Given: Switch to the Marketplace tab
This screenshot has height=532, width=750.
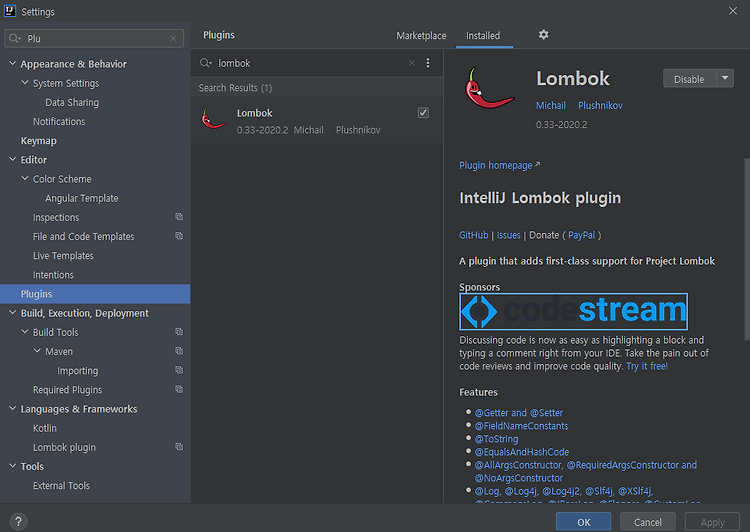Looking at the screenshot, I should (x=421, y=35).
